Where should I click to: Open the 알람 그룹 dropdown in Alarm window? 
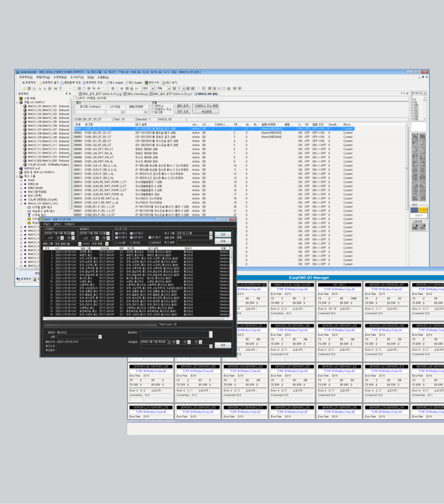click(x=80, y=244)
